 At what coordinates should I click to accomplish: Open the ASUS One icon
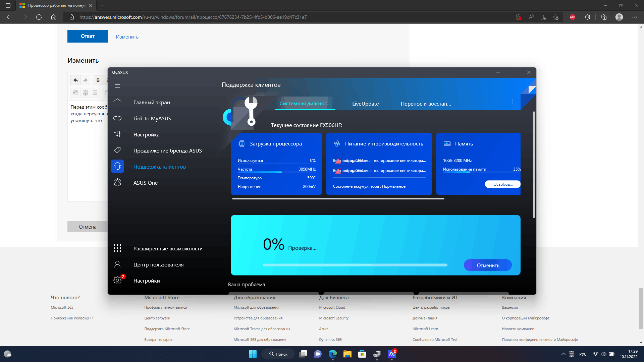[117, 183]
